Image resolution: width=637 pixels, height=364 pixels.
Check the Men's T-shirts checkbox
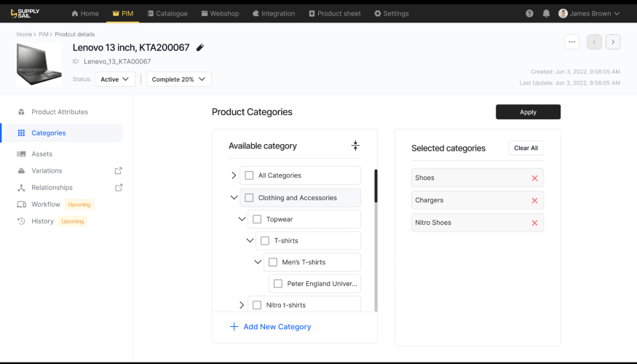click(273, 262)
